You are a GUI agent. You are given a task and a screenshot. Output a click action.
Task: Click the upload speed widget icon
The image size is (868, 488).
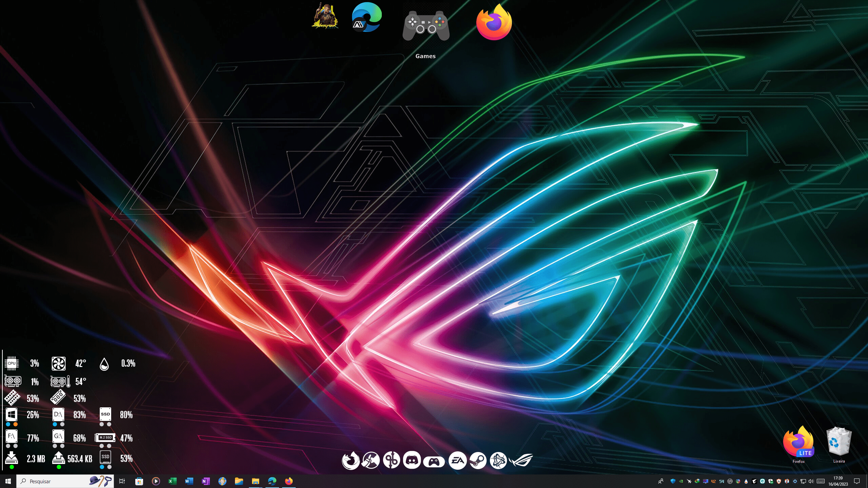(58, 457)
